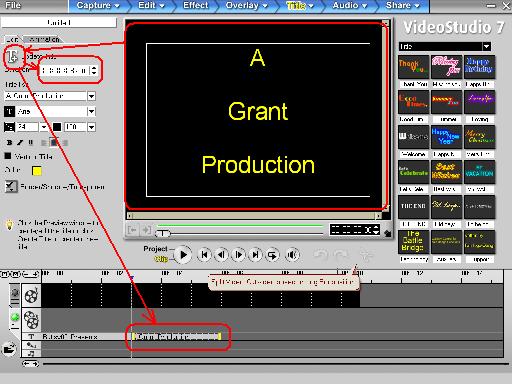Enable the Vertical Title checkbox

(8, 156)
